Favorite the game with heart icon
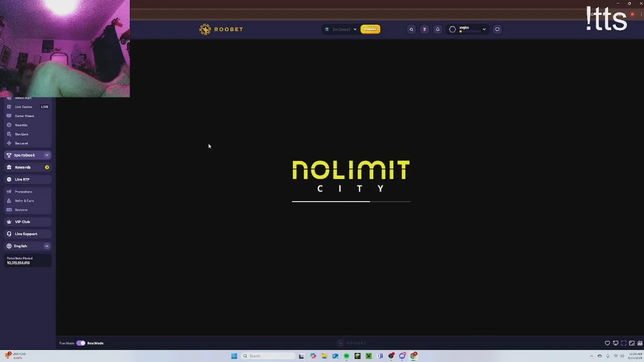 [x=607, y=343]
